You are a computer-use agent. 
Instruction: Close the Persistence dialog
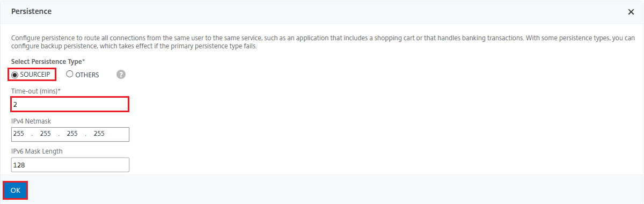tap(631, 12)
